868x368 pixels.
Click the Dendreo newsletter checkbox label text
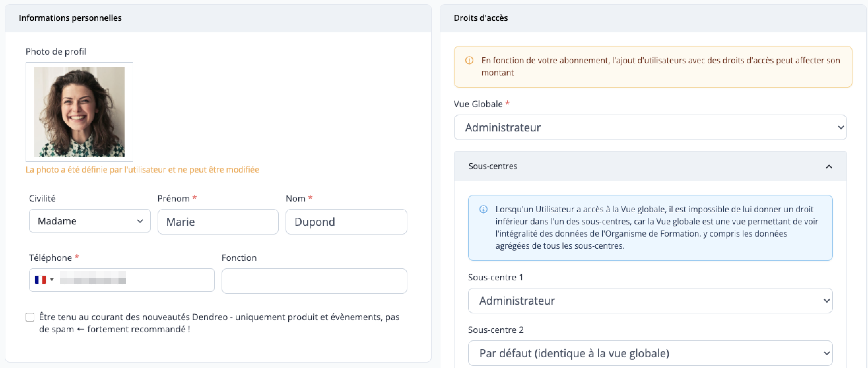click(x=219, y=323)
